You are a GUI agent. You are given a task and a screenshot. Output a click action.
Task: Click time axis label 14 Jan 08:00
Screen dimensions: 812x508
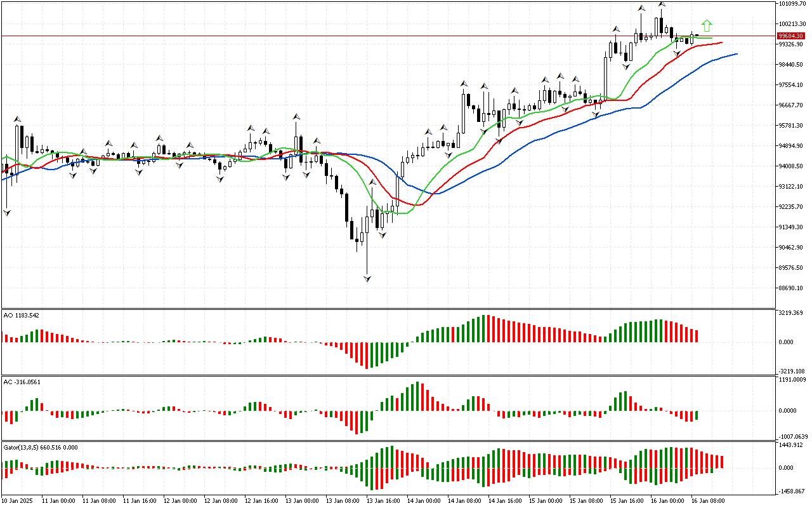(464, 501)
